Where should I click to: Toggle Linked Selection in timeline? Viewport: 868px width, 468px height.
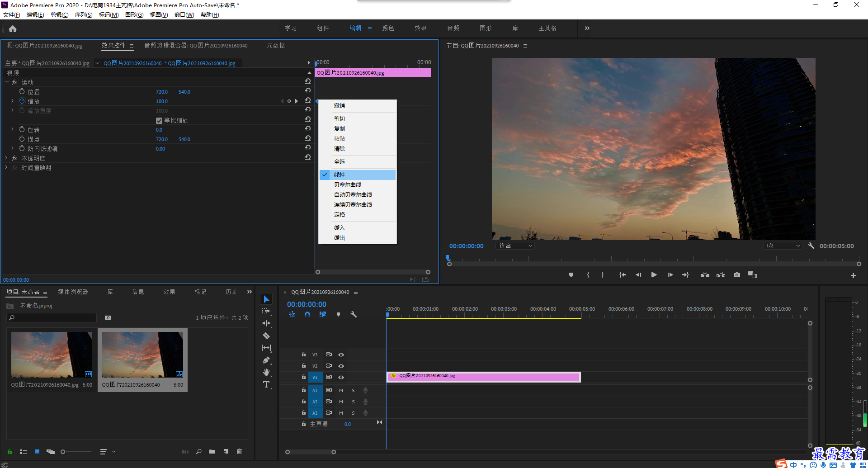323,314
